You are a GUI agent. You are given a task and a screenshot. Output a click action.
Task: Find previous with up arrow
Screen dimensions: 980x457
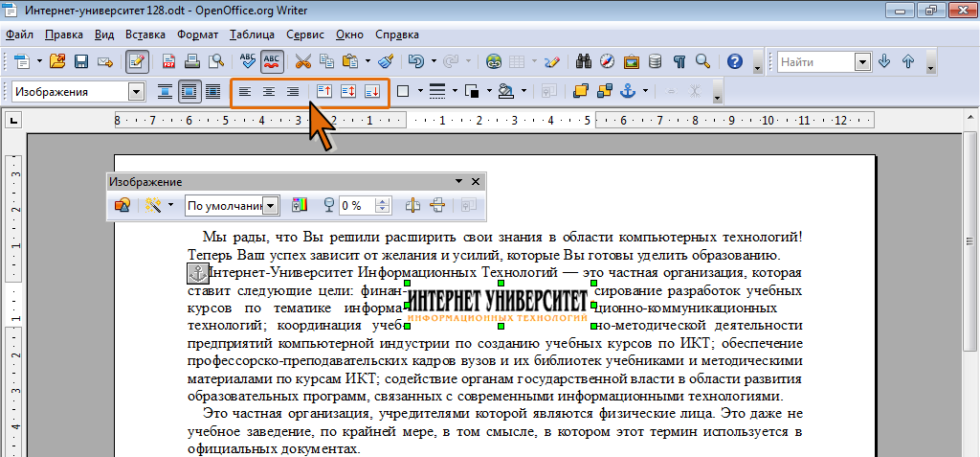click(908, 61)
